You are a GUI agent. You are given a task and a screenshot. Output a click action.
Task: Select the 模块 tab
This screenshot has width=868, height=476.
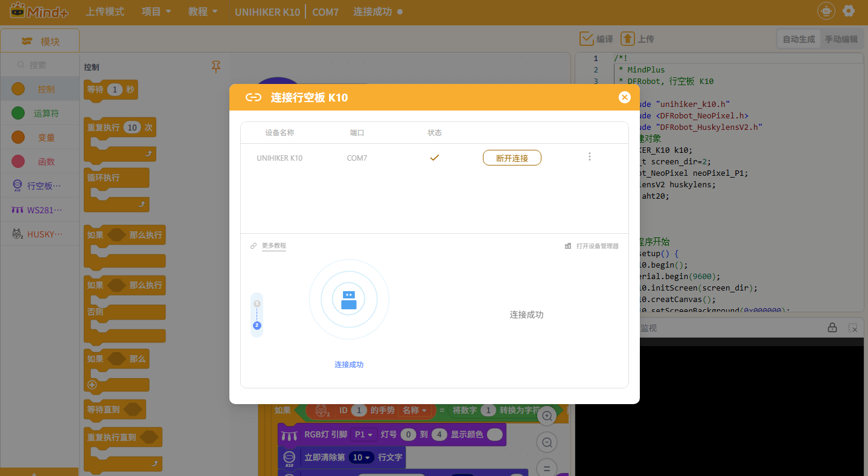(40, 41)
